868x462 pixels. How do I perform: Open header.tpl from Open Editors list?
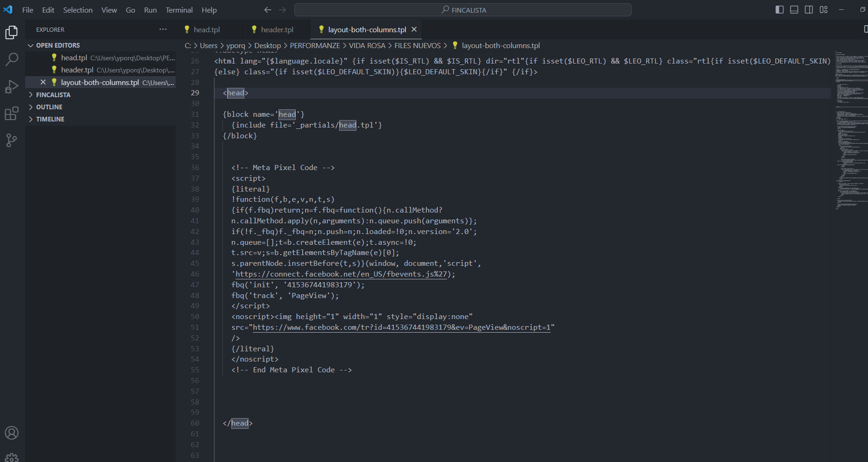pyautogui.click(x=101, y=70)
